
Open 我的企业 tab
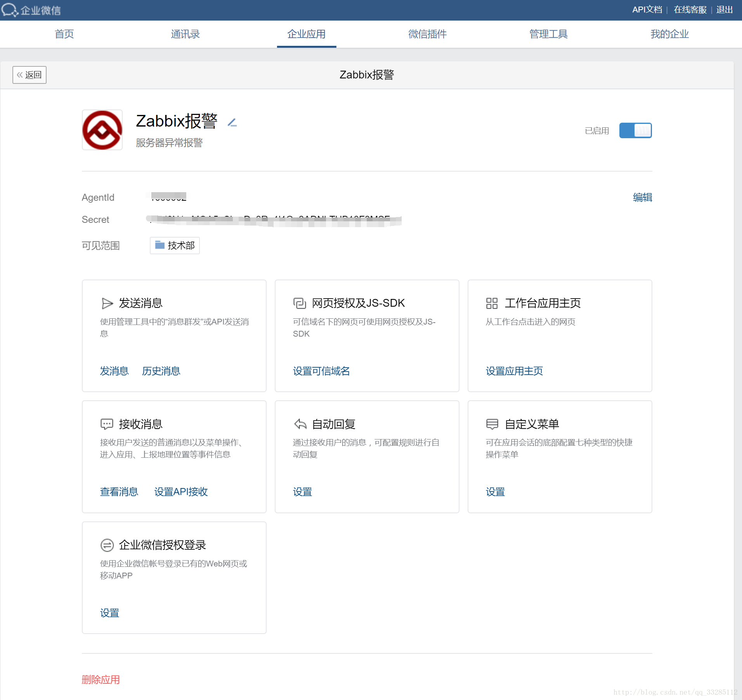(x=670, y=34)
